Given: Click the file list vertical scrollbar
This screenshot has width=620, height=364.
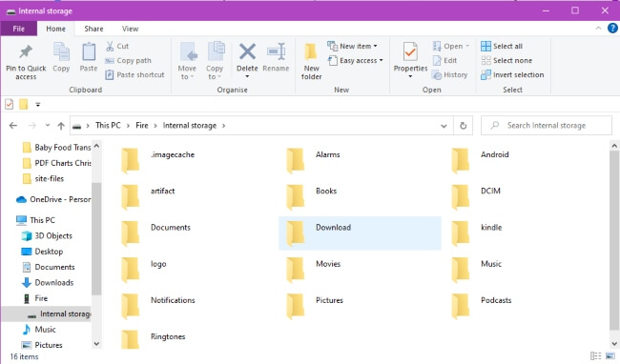Looking at the screenshot, I should tap(614, 240).
